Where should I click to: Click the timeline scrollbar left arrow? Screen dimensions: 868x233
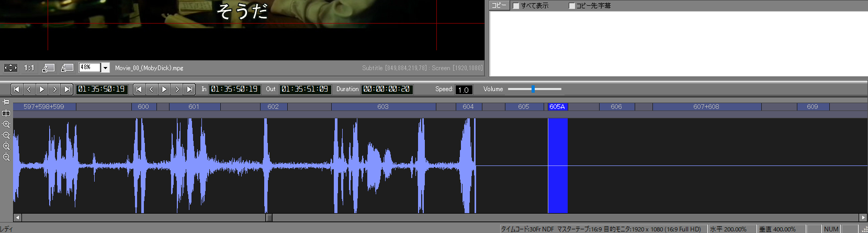tap(17, 217)
